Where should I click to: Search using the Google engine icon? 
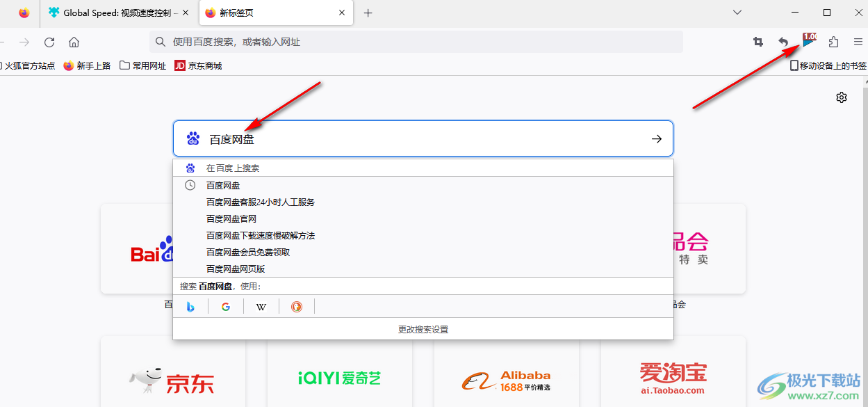click(x=226, y=307)
